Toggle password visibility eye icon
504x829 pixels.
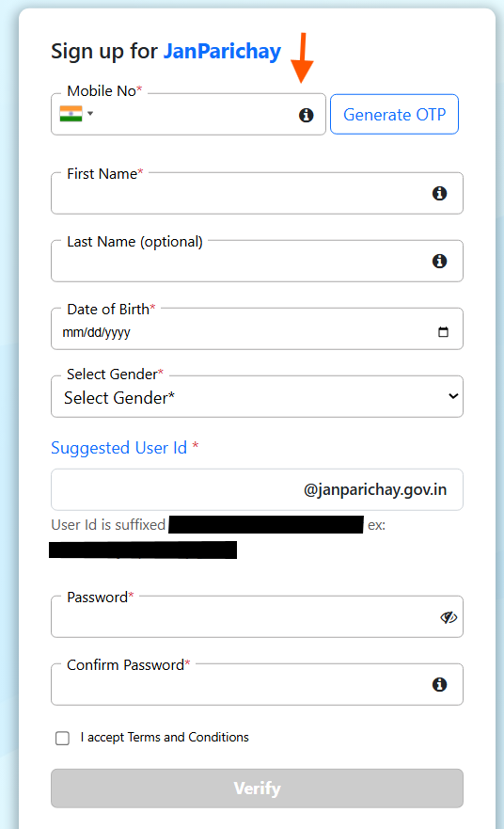click(449, 617)
